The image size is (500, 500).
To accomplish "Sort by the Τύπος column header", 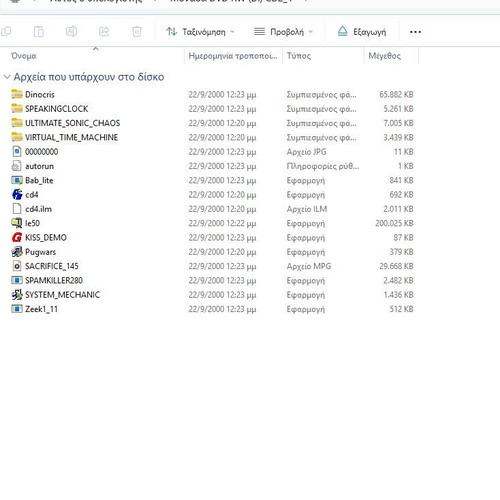I will click(323, 56).
